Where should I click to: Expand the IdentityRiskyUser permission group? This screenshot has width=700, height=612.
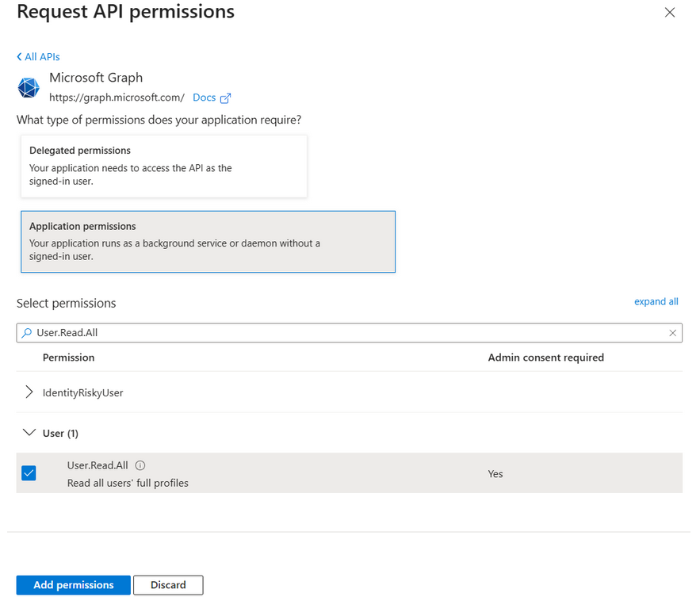(x=29, y=392)
